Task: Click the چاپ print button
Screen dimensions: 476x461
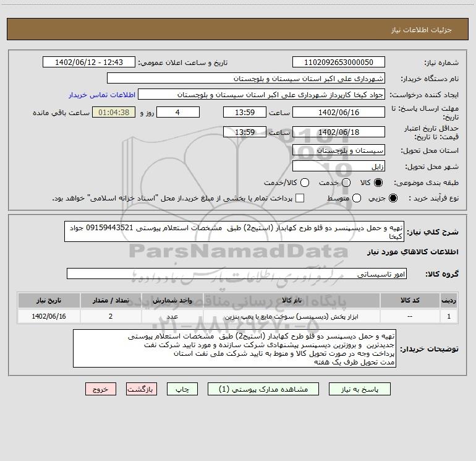Action: click(182, 389)
